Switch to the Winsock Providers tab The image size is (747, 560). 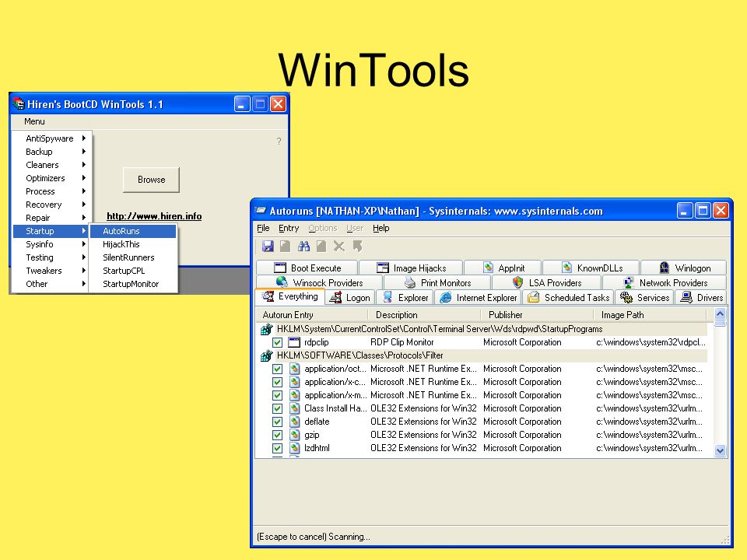[319, 282]
